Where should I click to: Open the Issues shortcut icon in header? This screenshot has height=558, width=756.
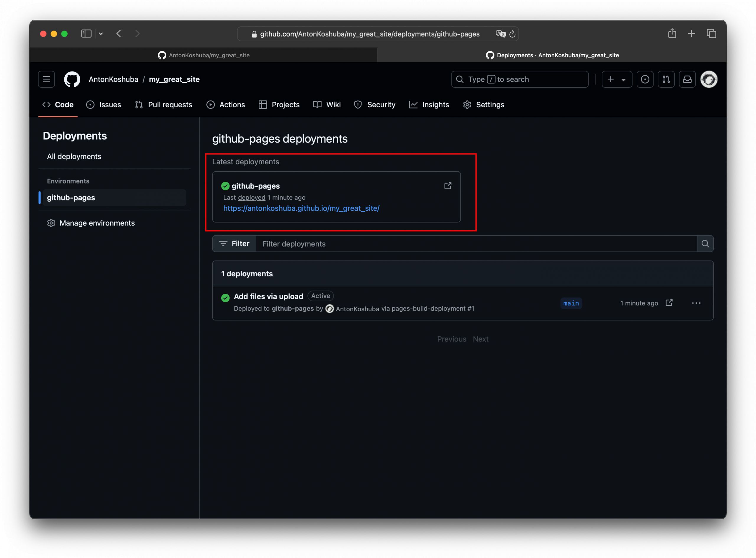click(645, 80)
